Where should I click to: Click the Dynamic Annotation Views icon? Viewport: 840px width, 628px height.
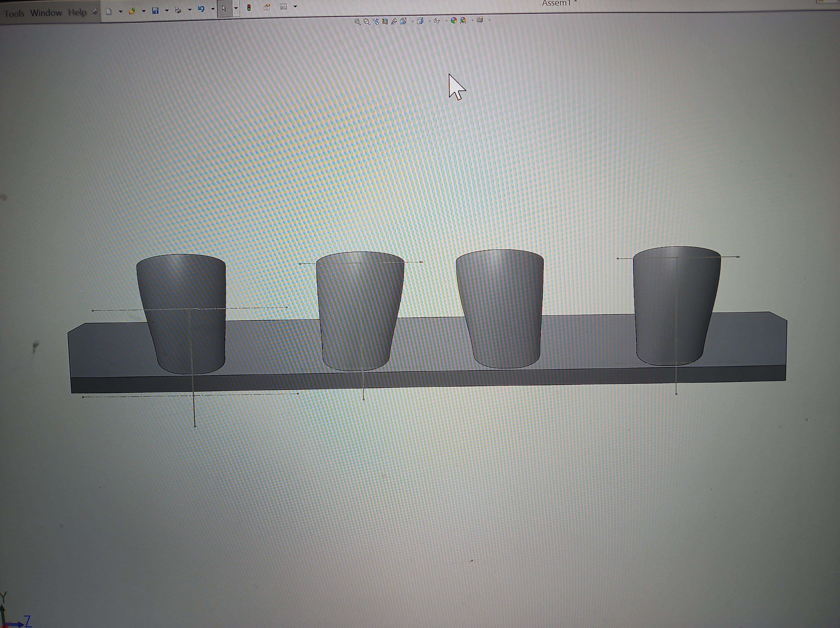point(394,22)
